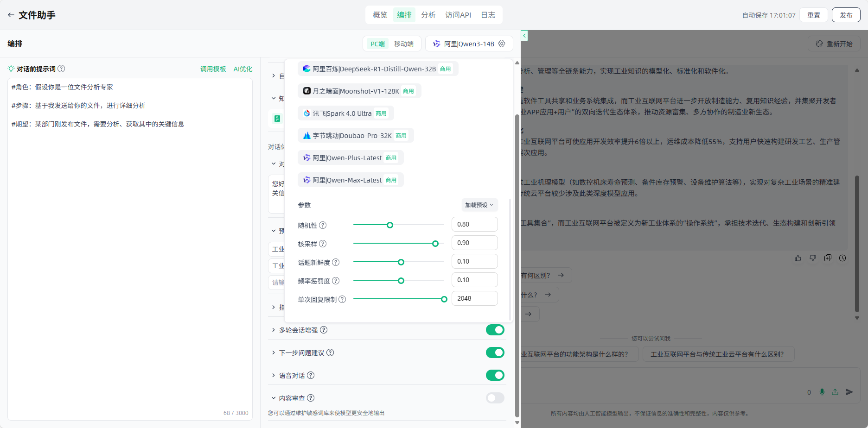
Task: Click the help icon beside 核采样
Action: (323, 244)
